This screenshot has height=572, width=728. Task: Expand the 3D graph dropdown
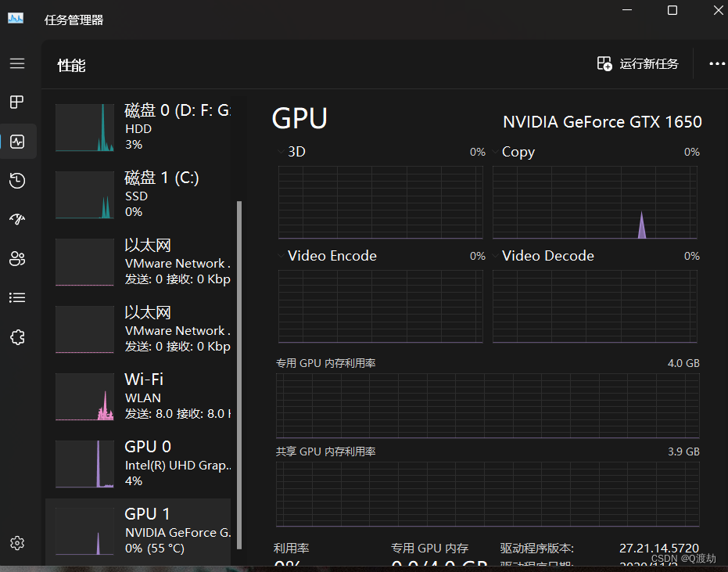point(282,152)
